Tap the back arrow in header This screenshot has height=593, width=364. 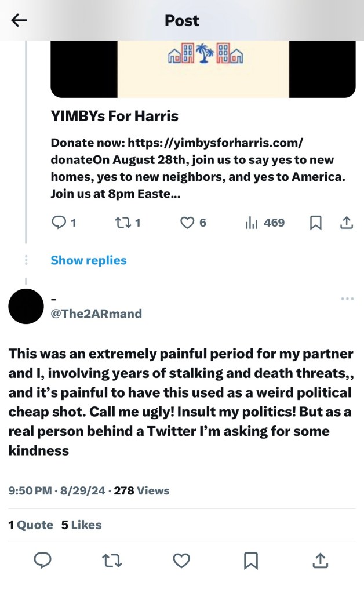coord(19,20)
